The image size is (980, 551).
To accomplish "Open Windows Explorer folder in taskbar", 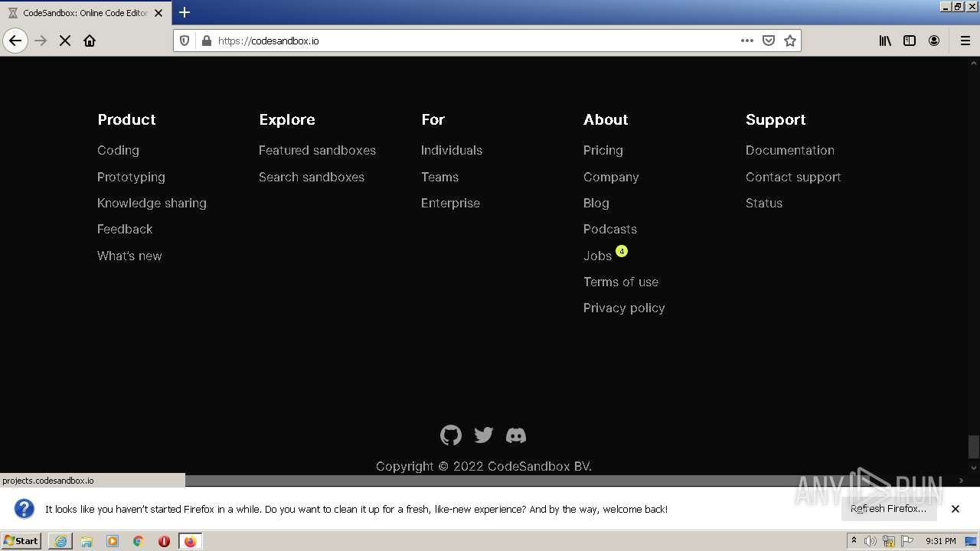I will click(x=87, y=541).
